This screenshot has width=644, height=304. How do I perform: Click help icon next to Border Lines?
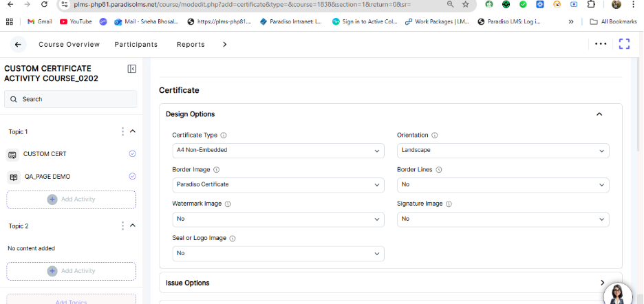(438, 170)
